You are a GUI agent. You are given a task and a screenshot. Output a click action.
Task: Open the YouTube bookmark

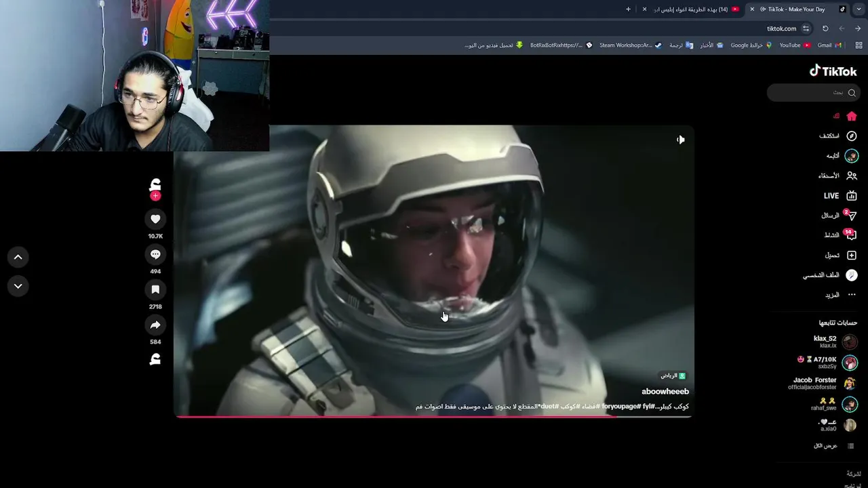[x=795, y=45]
